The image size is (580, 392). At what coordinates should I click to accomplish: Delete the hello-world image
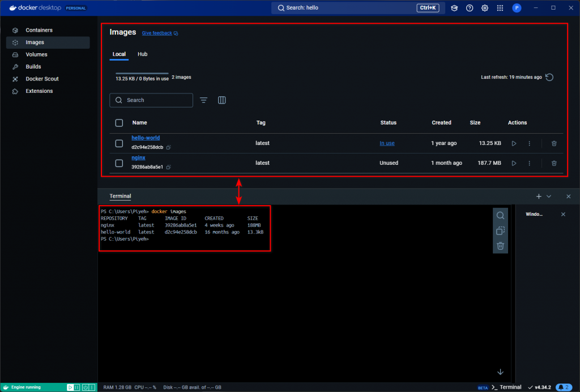[x=554, y=143]
